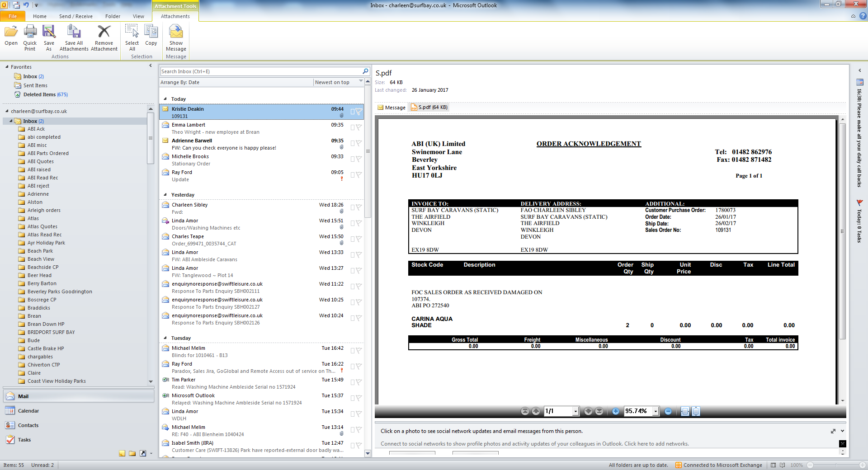
Task: Click the fit-to-width icon in PDF toolbar
Action: (685, 411)
